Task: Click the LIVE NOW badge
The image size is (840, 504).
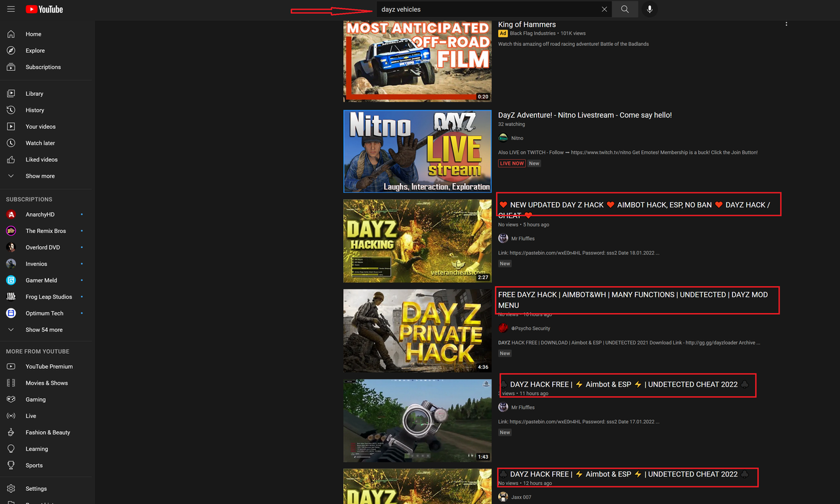Action: point(512,163)
